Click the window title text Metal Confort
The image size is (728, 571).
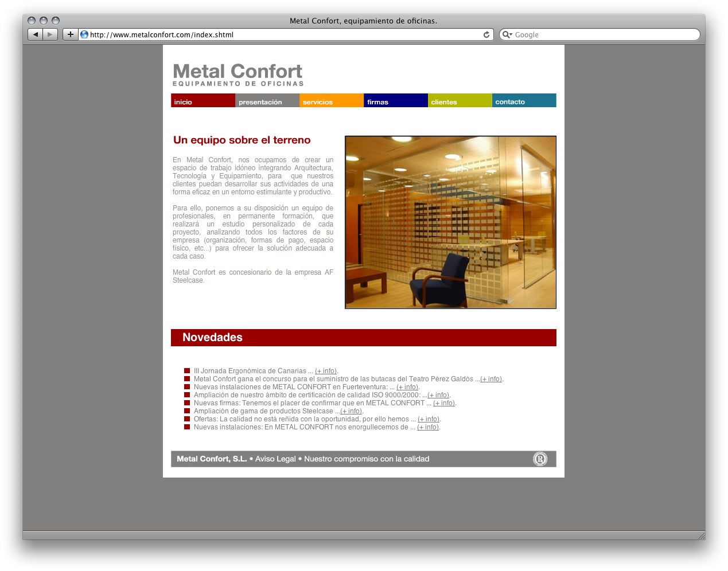[363, 21]
